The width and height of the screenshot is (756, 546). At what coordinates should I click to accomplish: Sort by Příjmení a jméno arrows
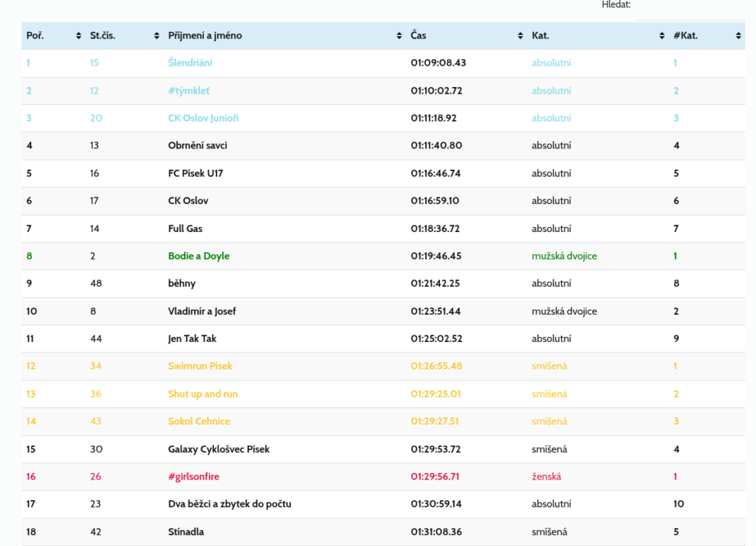(x=399, y=35)
